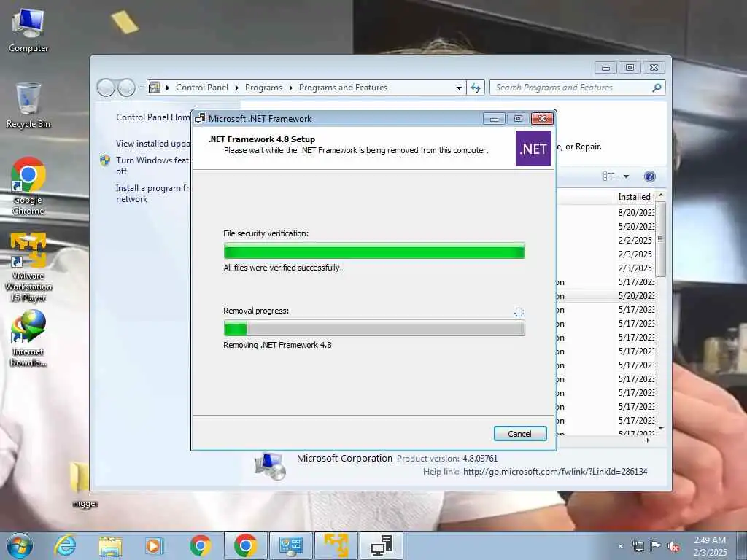
Task: Open the Action Center flag icon
Action: click(656, 545)
